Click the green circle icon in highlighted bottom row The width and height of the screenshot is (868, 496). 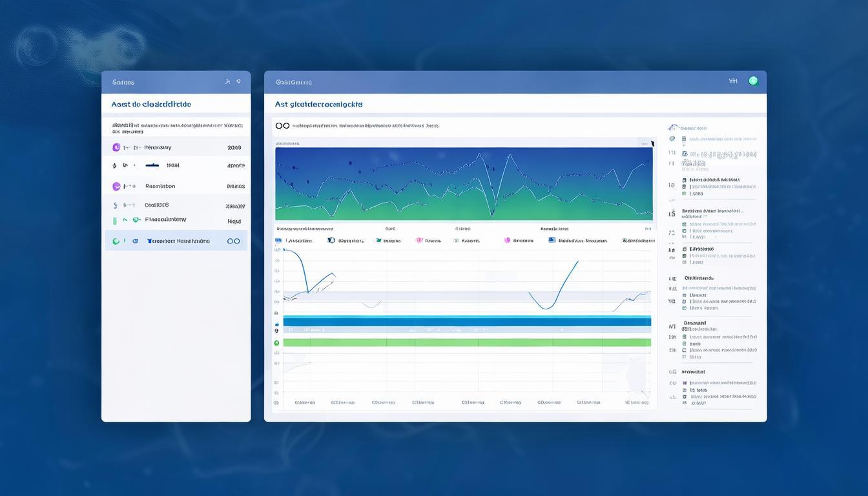point(116,241)
